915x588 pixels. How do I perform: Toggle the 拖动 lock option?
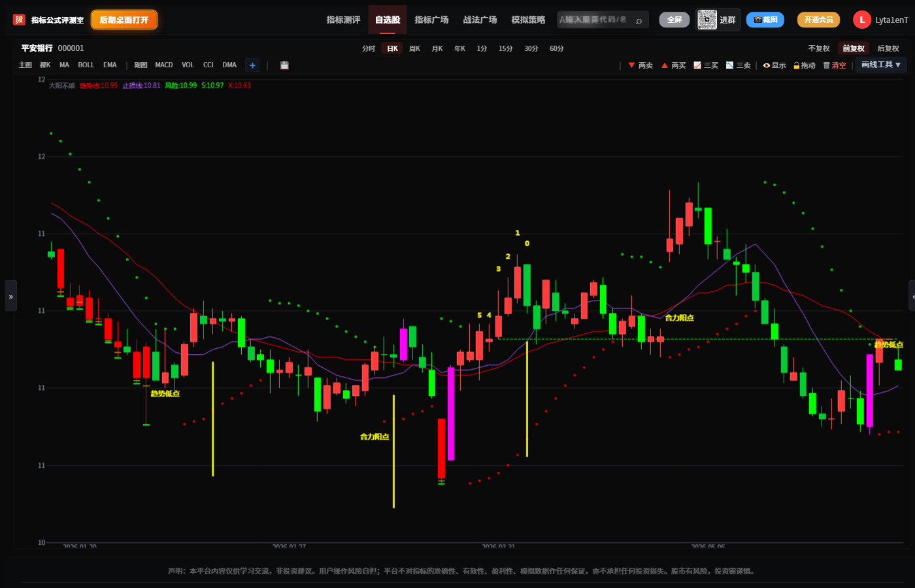pos(805,65)
